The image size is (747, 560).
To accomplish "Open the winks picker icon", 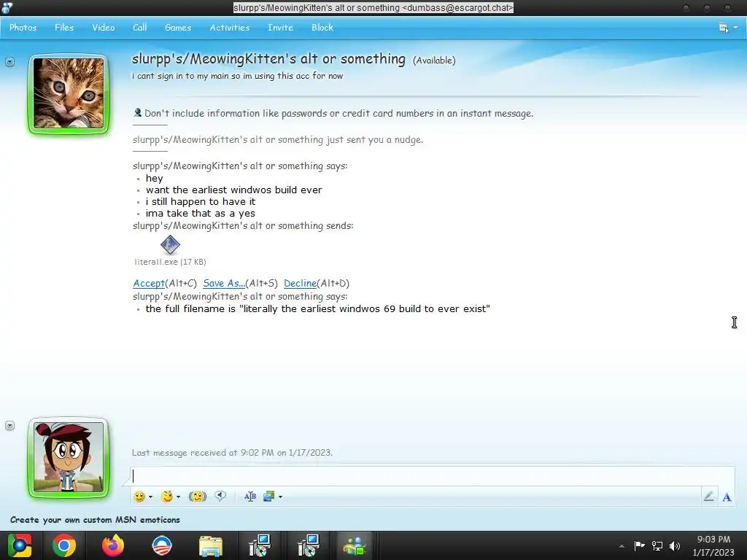I will [167, 497].
